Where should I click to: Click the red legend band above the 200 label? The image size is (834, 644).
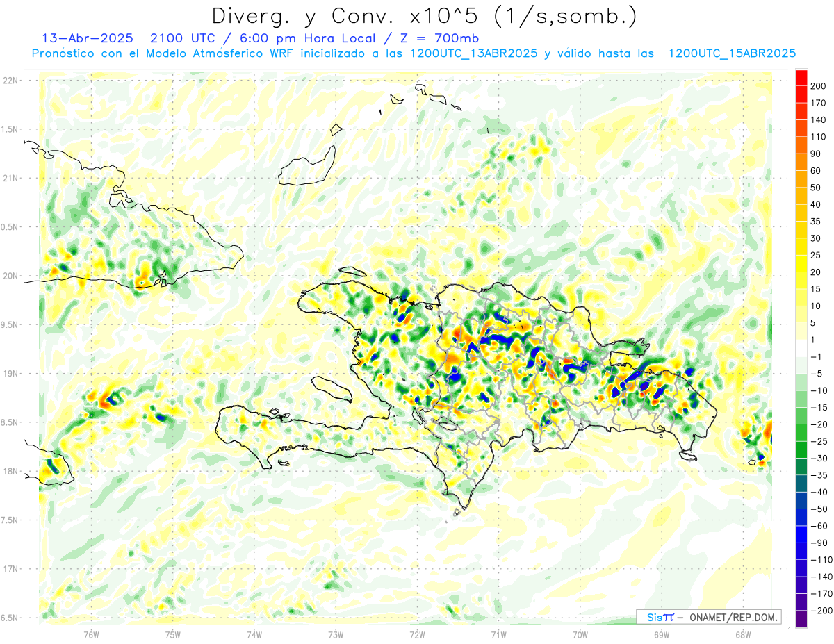click(x=801, y=78)
